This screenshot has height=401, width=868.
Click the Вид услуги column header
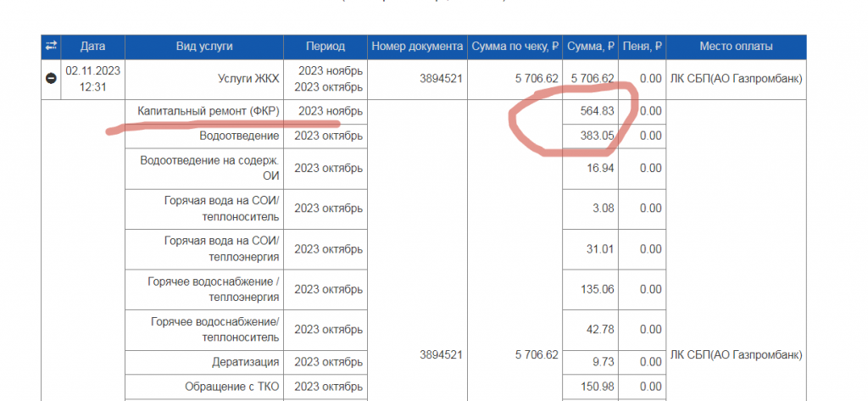[x=203, y=46]
